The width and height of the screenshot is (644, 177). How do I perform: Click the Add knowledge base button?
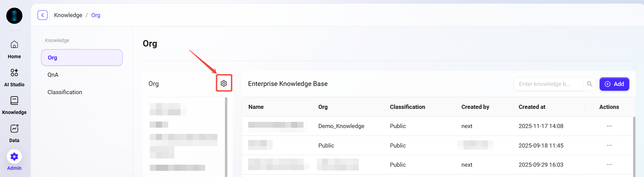pyautogui.click(x=614, y=84)
